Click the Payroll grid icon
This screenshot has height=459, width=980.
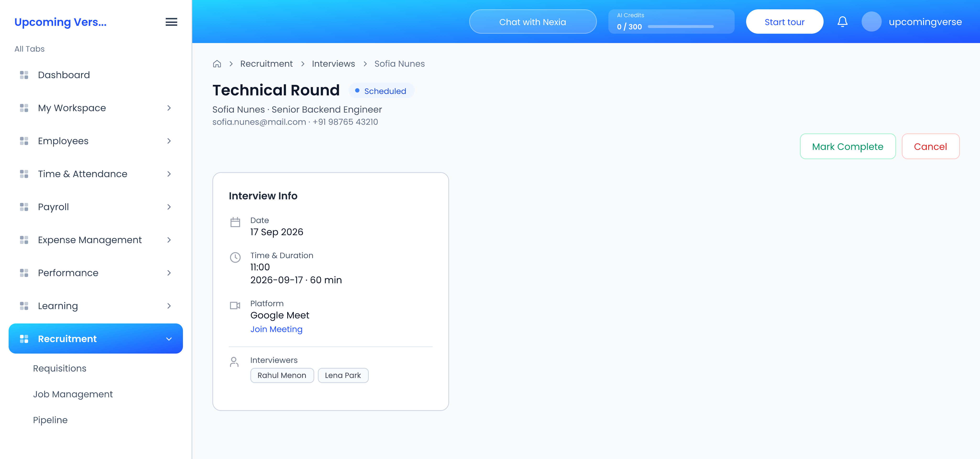point(24,207)
